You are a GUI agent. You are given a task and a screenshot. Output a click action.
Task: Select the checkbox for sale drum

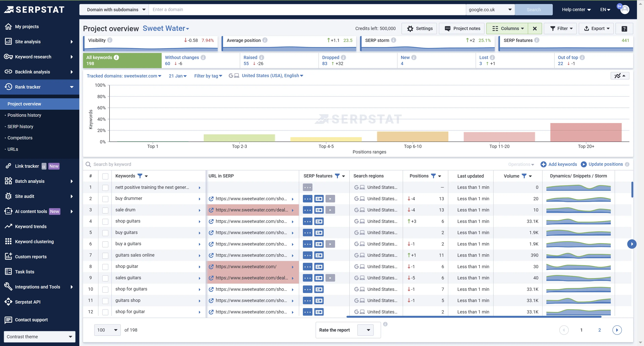pos(105,210)
